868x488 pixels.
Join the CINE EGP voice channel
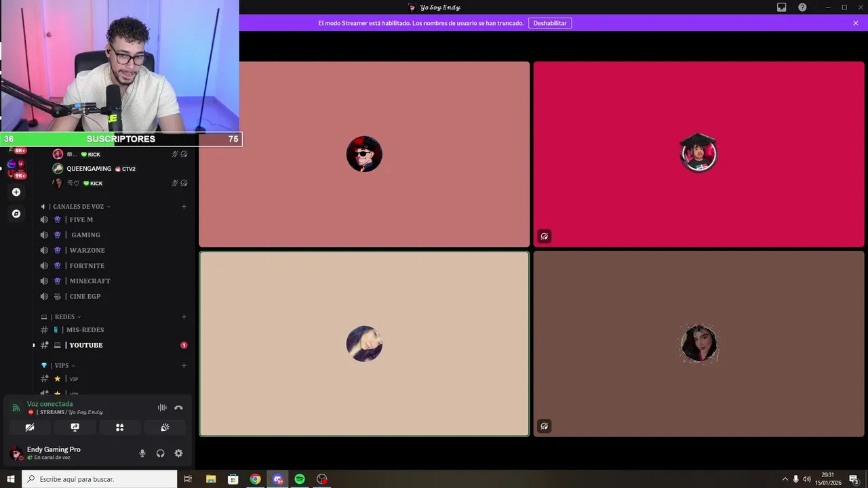[113, 296]
